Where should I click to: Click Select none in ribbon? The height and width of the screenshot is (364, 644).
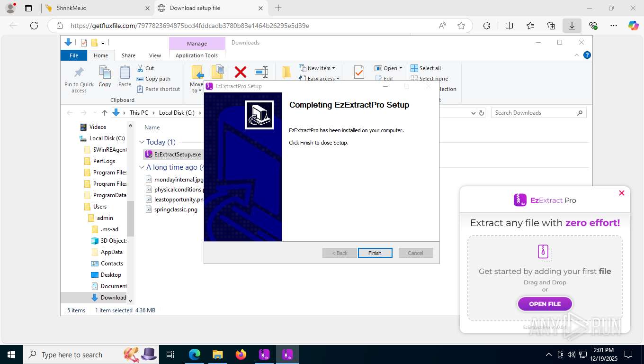coord(429,79)
